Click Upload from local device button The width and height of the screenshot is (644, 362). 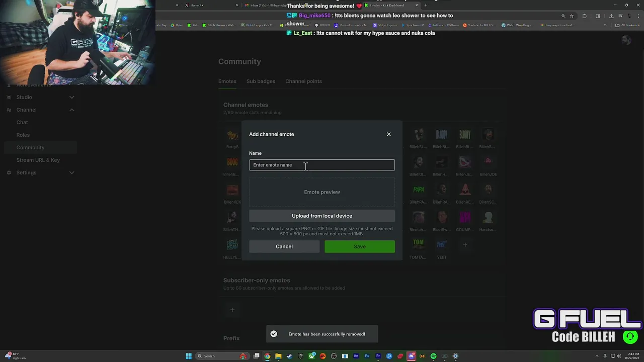pos(322,216)
